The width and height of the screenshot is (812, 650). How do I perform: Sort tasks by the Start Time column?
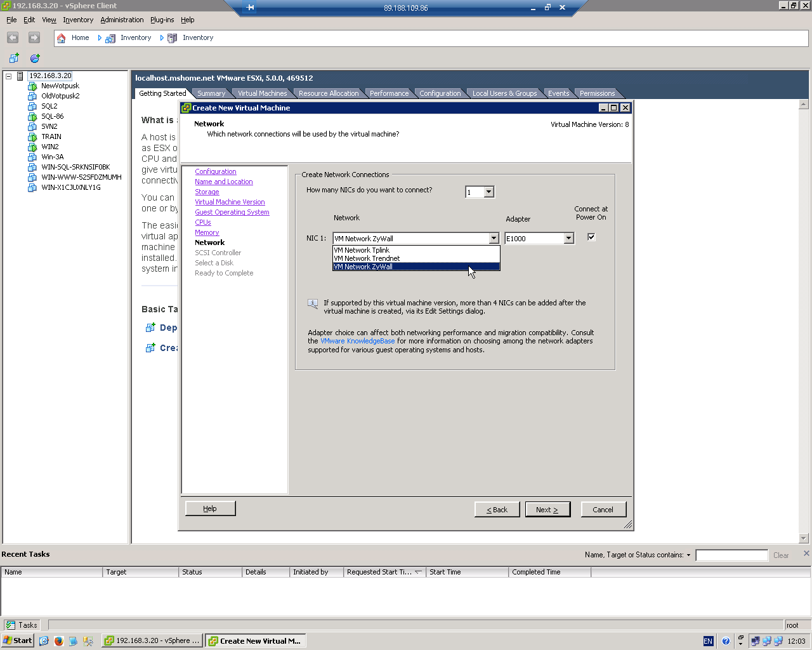pos(468,573)
